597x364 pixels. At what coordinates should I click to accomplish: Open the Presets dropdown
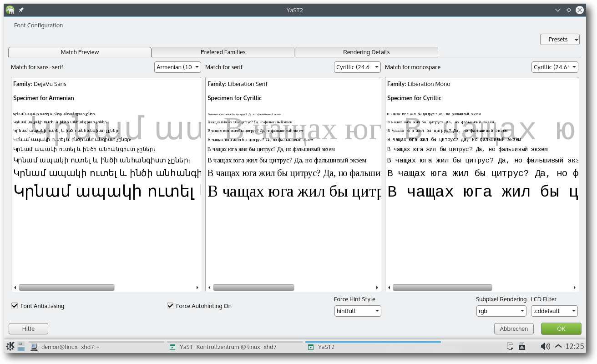click(x=560, y=40)
